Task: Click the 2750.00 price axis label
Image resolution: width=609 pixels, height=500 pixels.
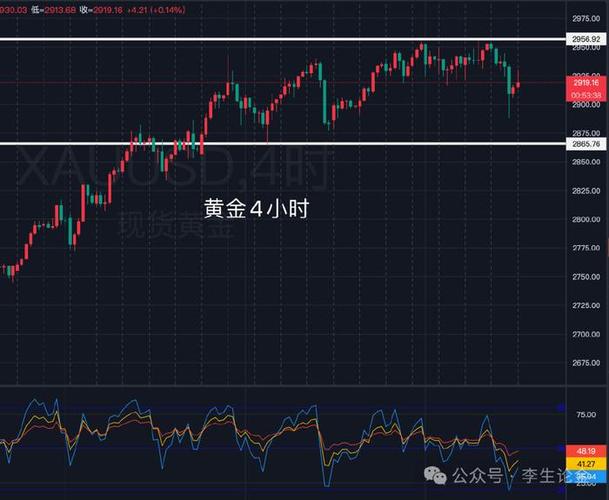Action: tap(586, 277)
